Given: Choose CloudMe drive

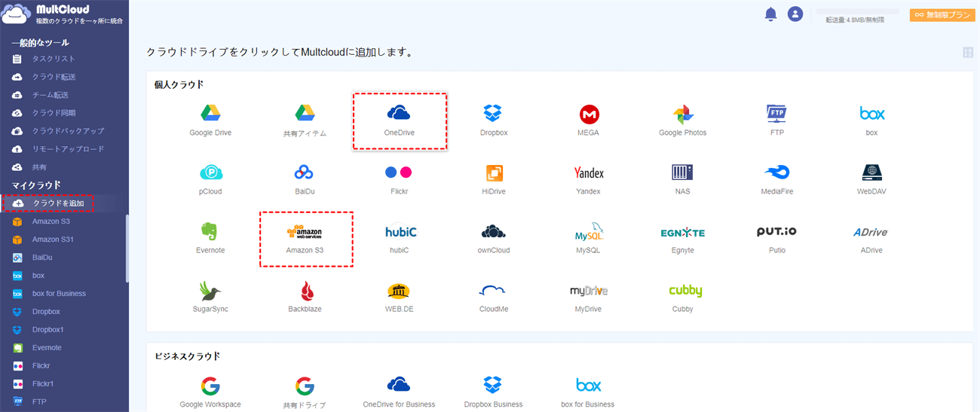Looking at the screenshot, I should click(494, 297).
